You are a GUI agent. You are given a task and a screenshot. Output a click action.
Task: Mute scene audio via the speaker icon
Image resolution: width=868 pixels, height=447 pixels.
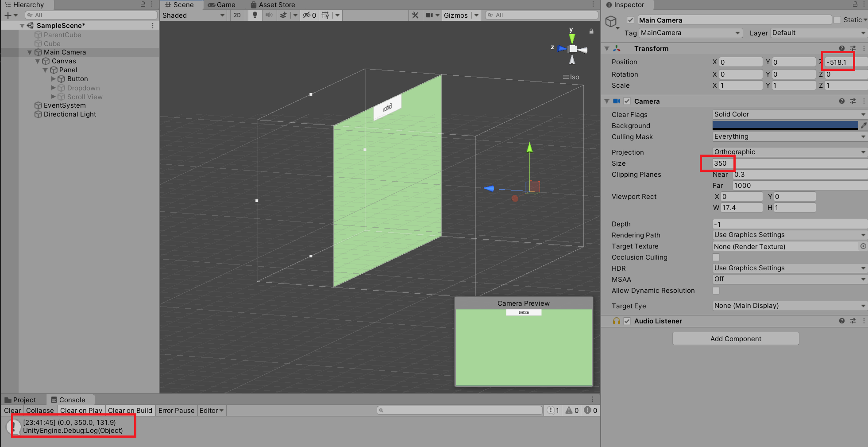tap(269, 15)
